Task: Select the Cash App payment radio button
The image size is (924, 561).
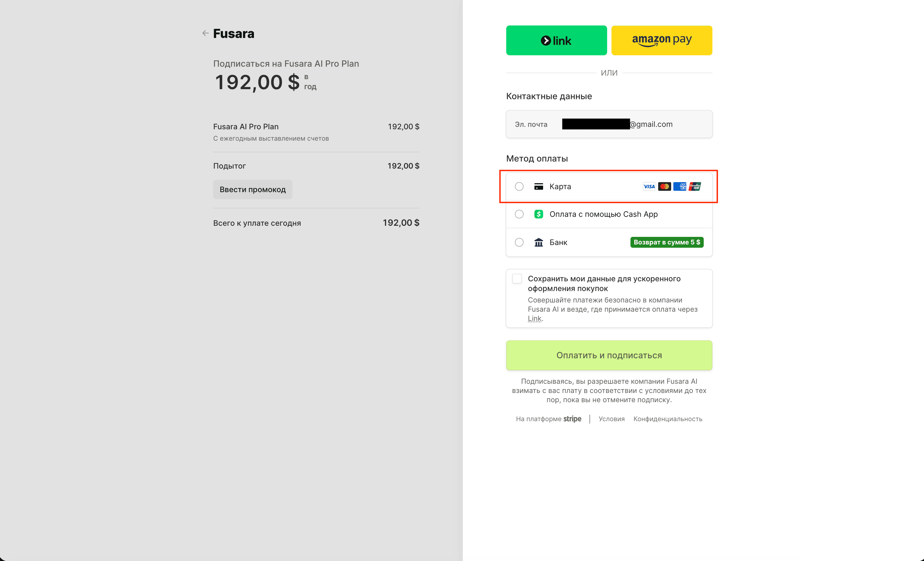Action: [519, 214]
